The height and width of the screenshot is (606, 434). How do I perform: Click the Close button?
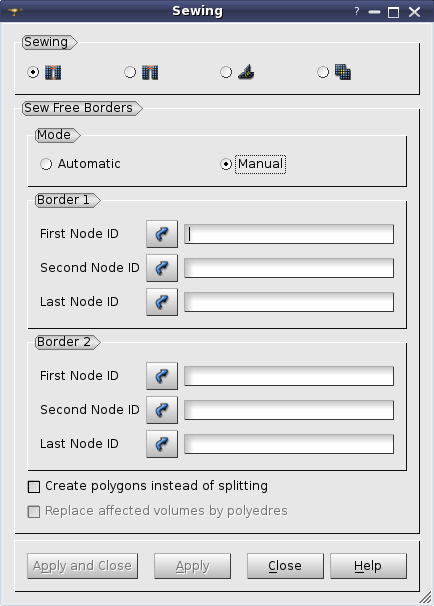(x=285, y=566)
